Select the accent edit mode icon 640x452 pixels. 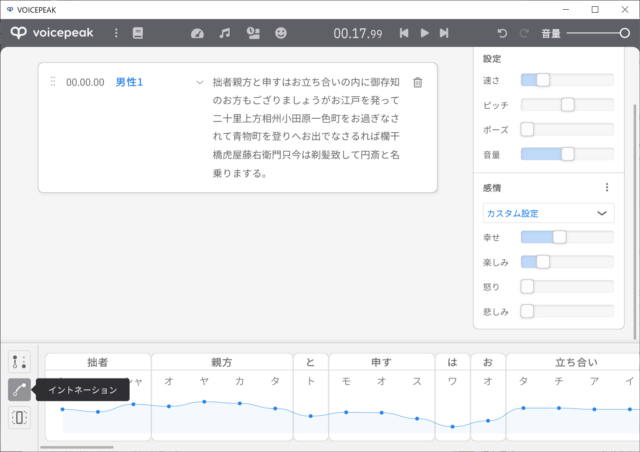coord(19,362)
